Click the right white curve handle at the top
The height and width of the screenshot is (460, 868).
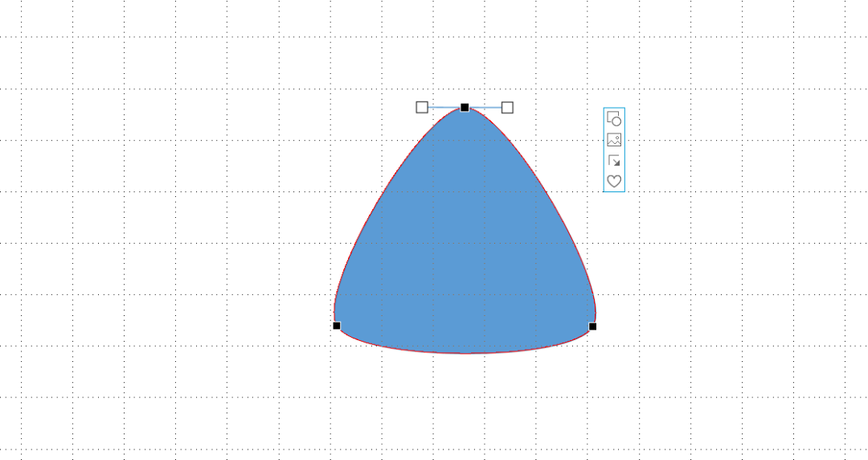[507, 108]
